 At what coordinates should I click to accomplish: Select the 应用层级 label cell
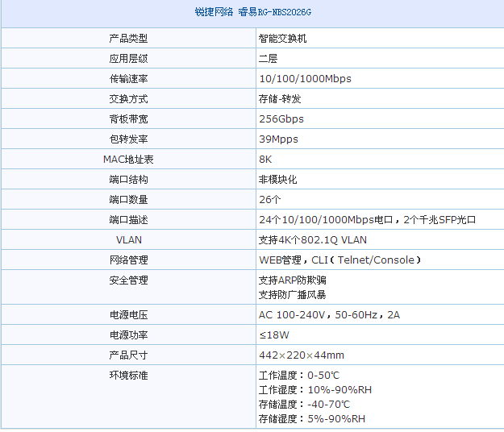pyautogui.click(x=128, y=59)
